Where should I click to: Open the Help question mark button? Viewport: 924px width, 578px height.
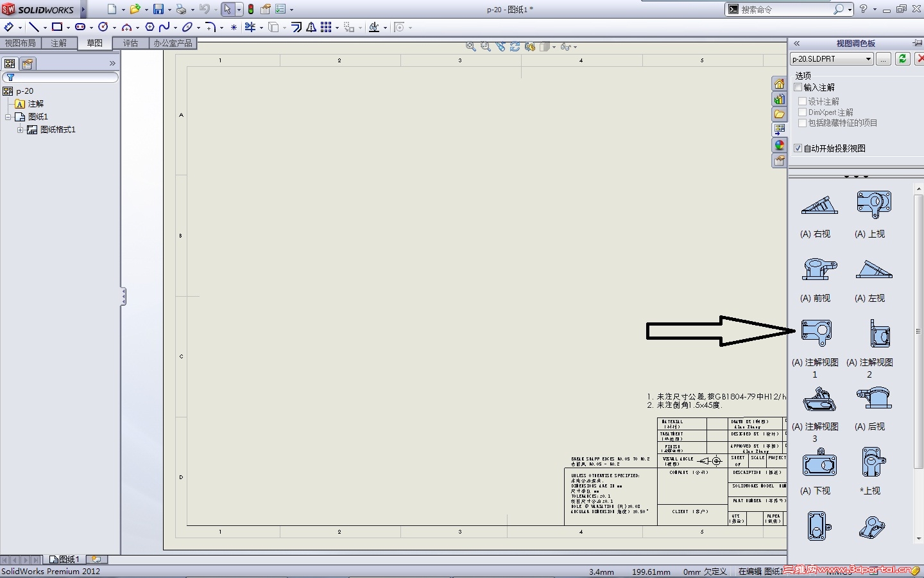864,9
